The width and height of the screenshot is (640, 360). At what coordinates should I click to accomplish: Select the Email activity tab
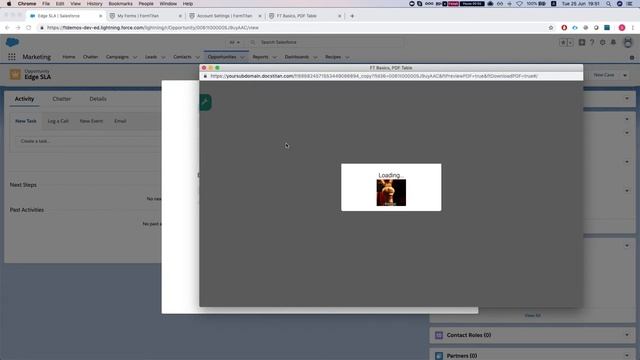point(120,121)
